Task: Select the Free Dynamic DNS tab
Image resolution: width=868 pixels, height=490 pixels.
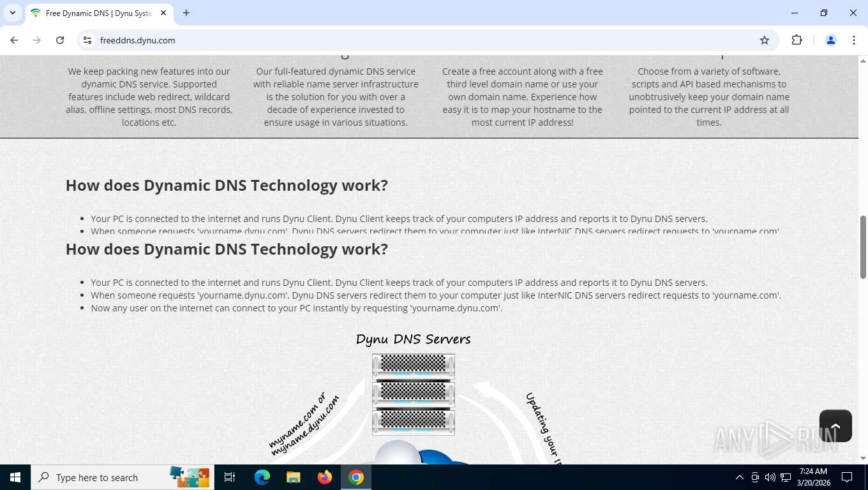Action: click(98, 13)
